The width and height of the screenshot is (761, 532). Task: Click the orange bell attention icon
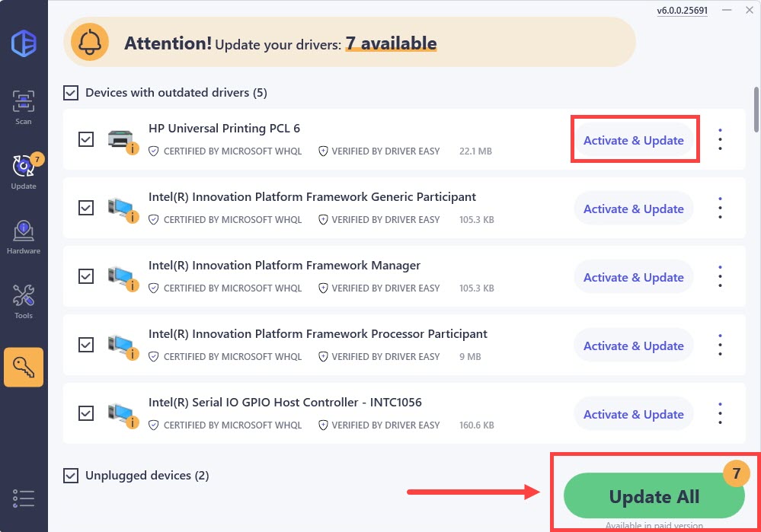pyautogui.click(x=90, y=43)
